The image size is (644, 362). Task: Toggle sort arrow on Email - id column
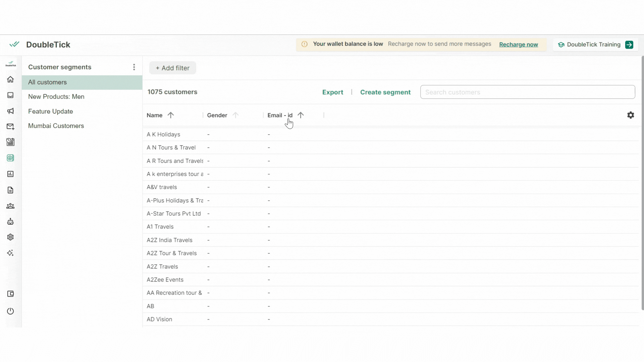click(301, 115)
